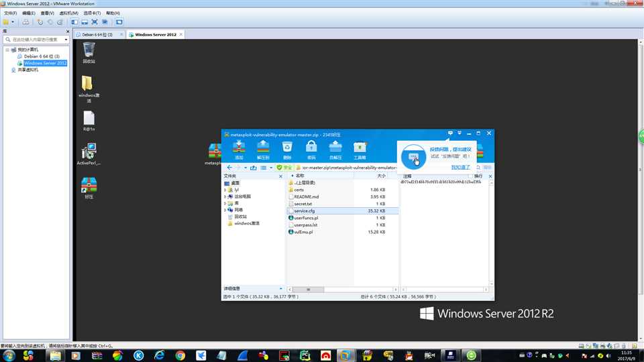The image size is (644, 362).
Task: Click the ActivePerl installer on guest desktop
Action: 89,154
